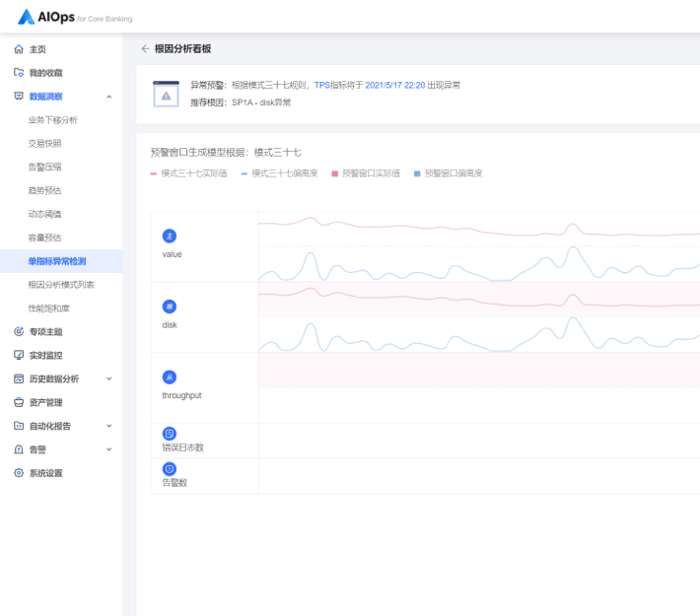Click the throughput row label
This screenshot has width=700, height=616.
point(181,395)
